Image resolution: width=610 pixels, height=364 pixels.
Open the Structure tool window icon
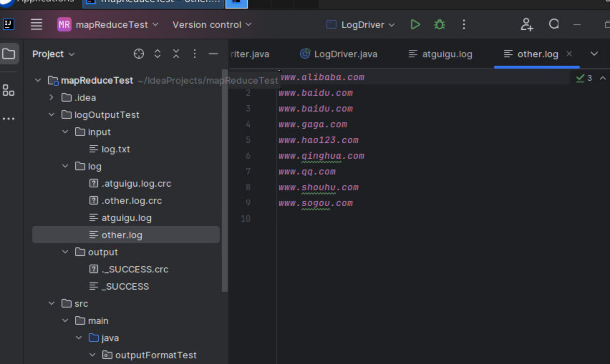point(9,90)
